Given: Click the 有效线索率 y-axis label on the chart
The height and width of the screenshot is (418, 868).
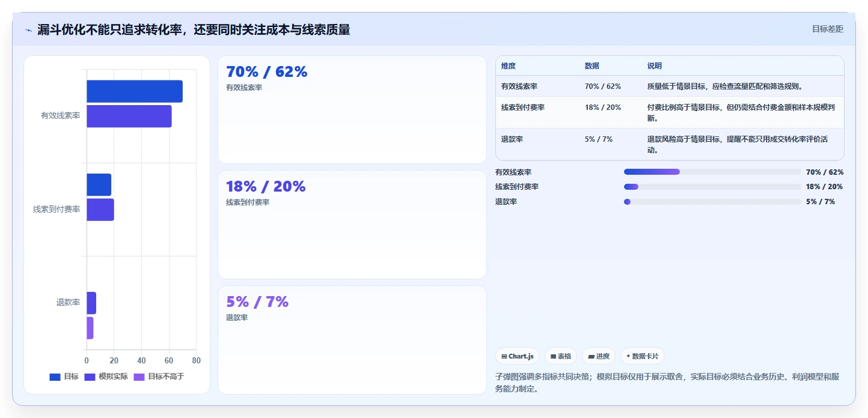Looking at the screenshot, I should coord(61,116).
